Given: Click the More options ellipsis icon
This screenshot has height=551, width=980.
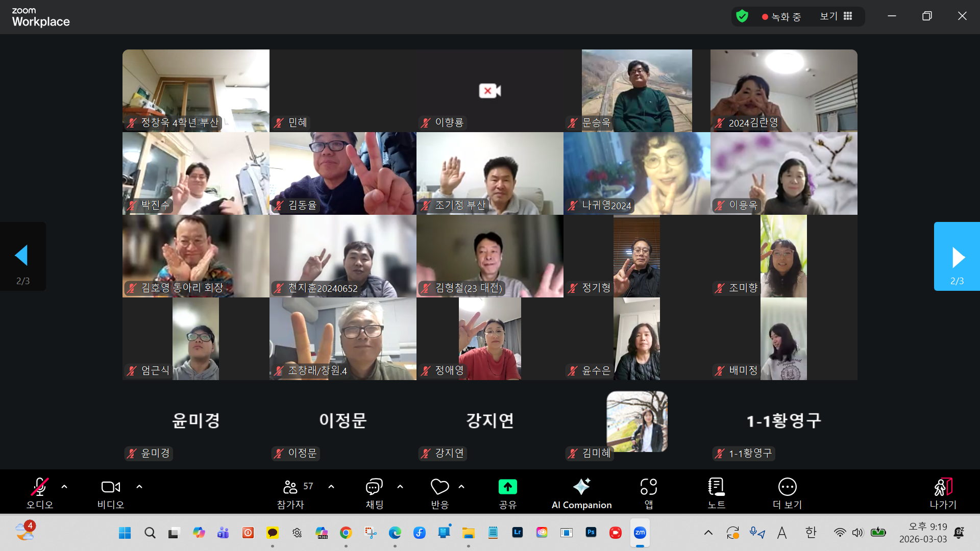Looking at the screenshot, I should 787,487.
